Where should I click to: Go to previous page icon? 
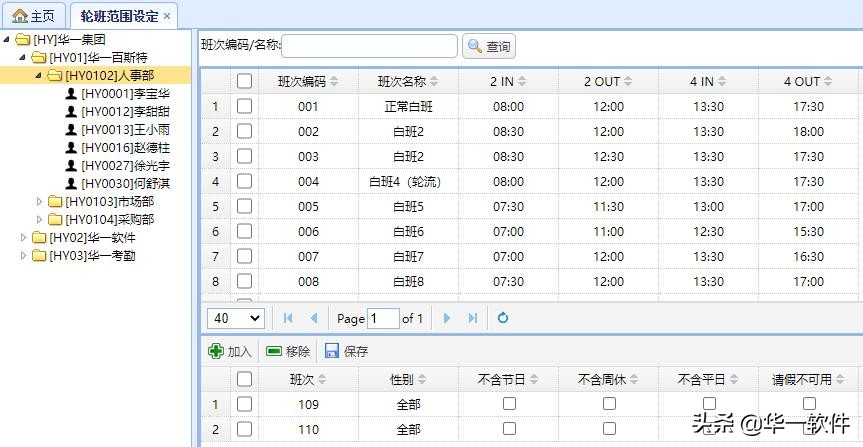pyautogui.click(x=314, y=318)
